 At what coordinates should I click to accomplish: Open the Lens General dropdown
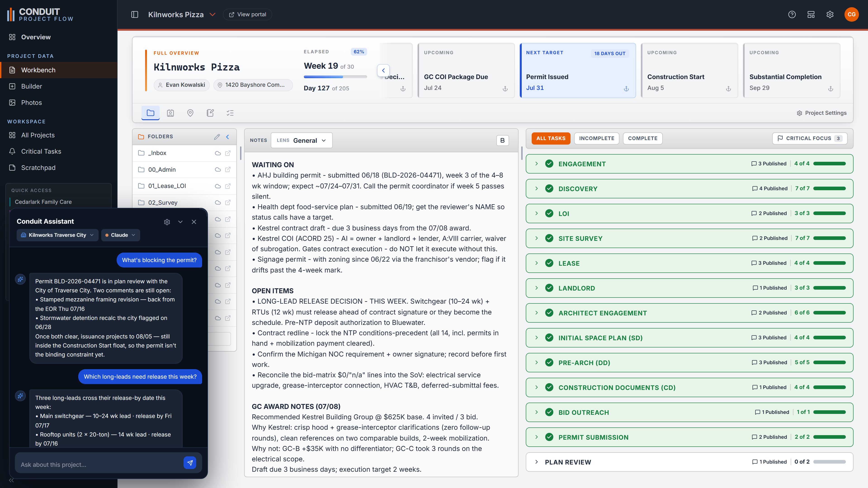[x=302, y=141]
